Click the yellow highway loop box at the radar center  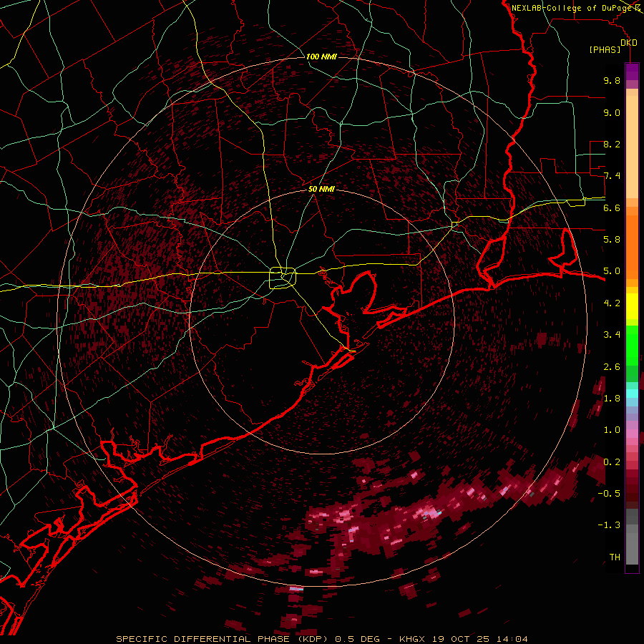(x=283, y=278)
